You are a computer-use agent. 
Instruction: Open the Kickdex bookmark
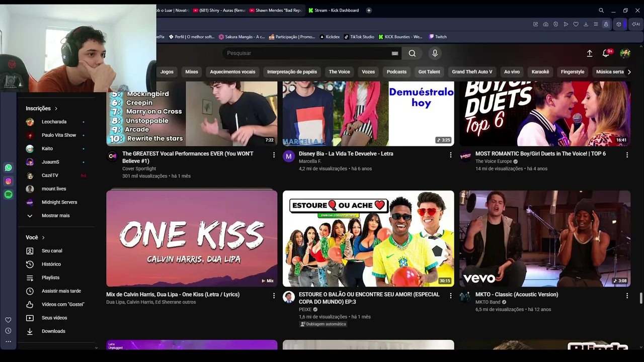pyautogui.click(x=330, y=37)
